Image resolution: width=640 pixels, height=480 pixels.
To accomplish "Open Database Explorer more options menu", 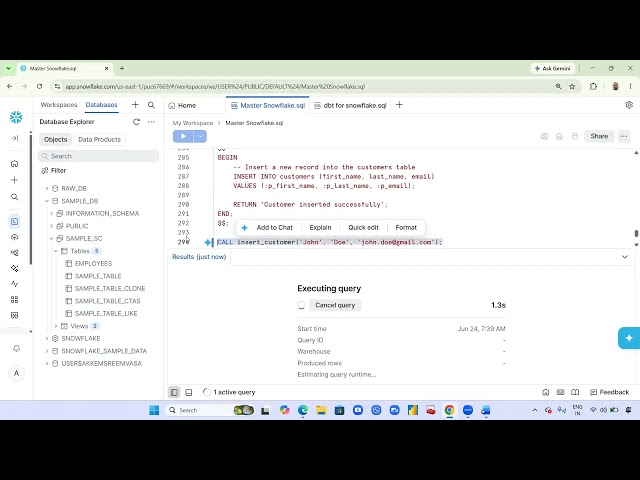I will [x=151, y=122].
